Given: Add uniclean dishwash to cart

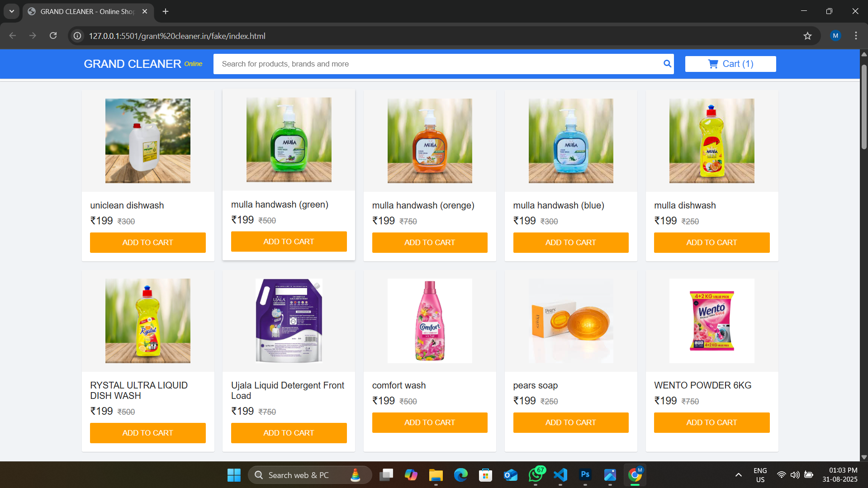Looking at the screenshot, I should (148, 242).
